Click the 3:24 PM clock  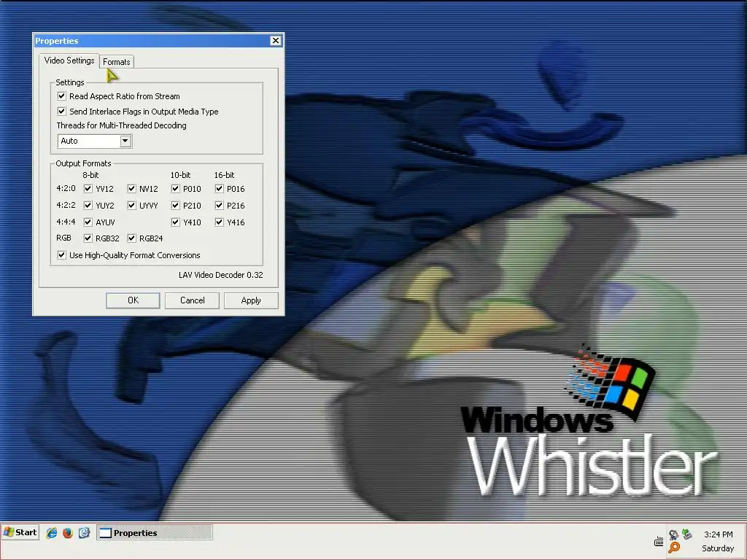click(x=718, y=534)
